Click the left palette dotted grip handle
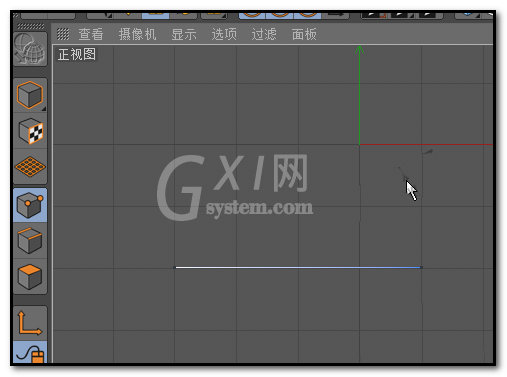Image resolution: width=507 pixels, height=377 pixels. pos(30,26)
